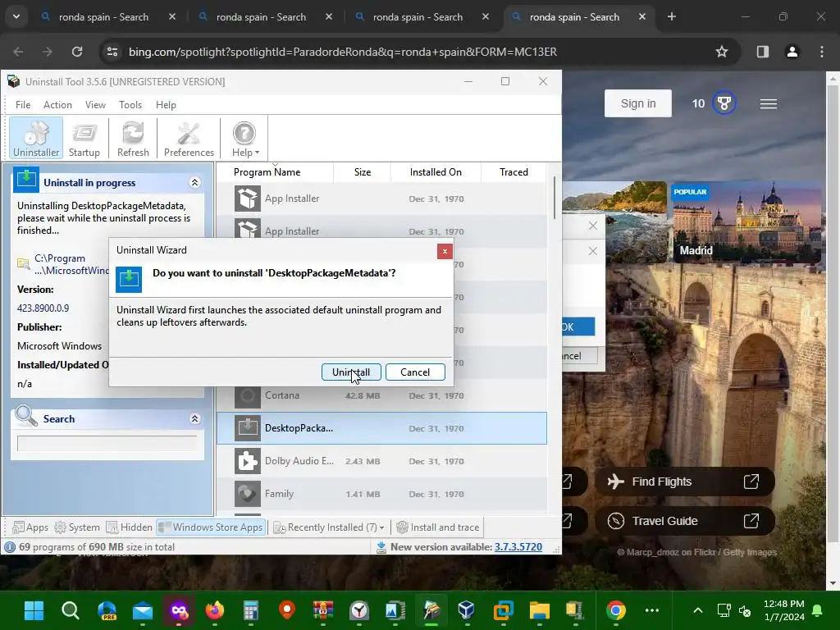
Task: Collapse the Uninstall in progress panel
Action: [x=195, y=183]
